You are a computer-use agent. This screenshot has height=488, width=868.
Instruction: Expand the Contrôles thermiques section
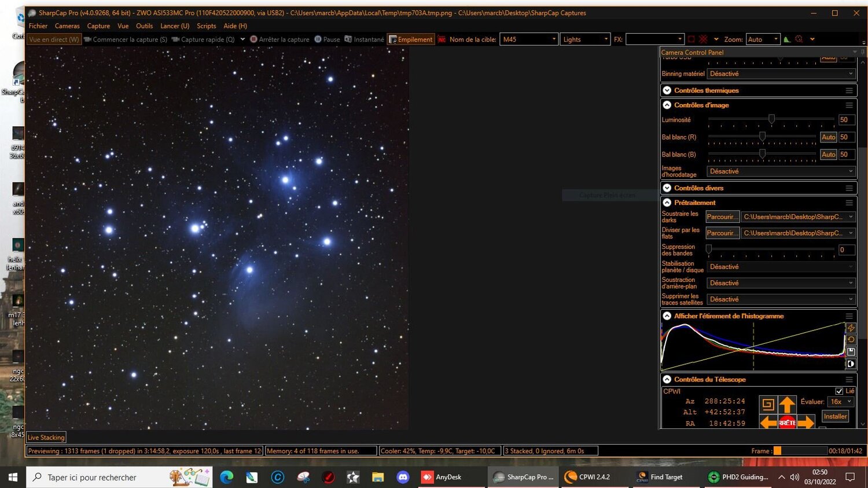point(667,90)
